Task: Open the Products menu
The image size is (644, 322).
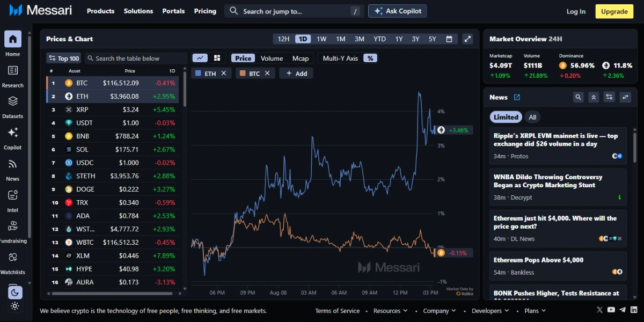Action: tap(100, 11)
